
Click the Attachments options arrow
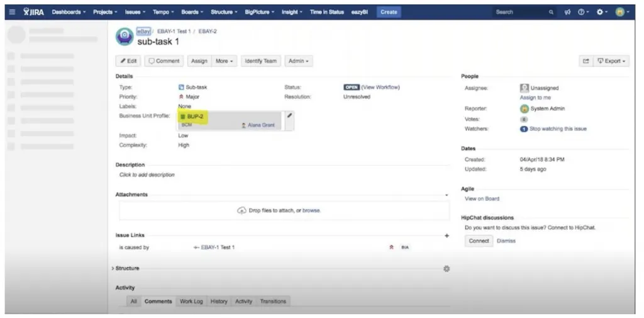pyautogui.click(x=447, y=195)
